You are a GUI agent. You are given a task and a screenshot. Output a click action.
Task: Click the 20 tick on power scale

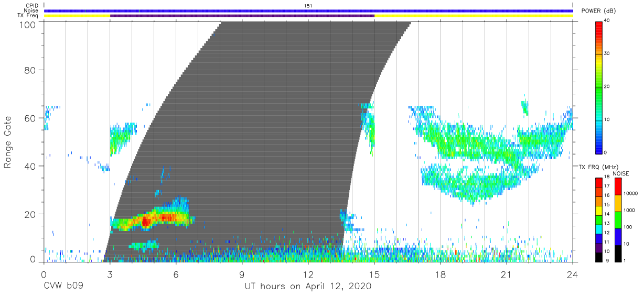click(607, 87)
